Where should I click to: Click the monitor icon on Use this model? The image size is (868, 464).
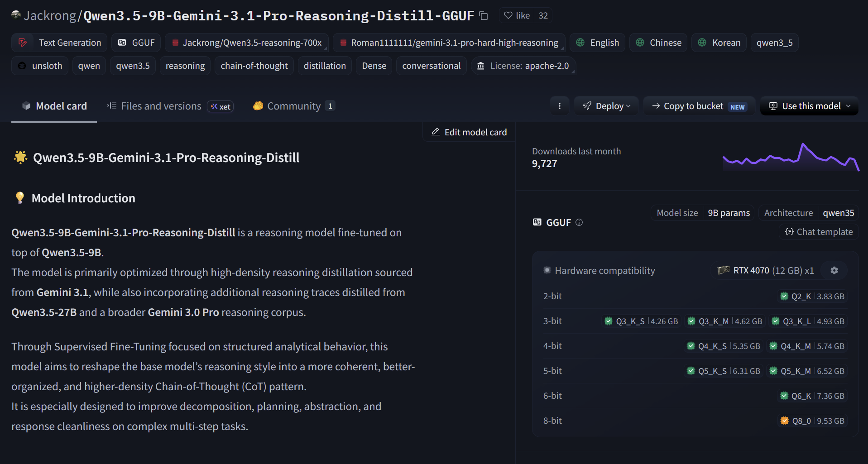tap(773, 106)
